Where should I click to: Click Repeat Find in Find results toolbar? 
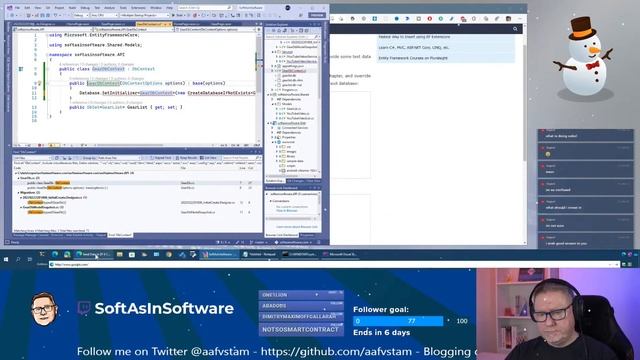click(161, 158)
